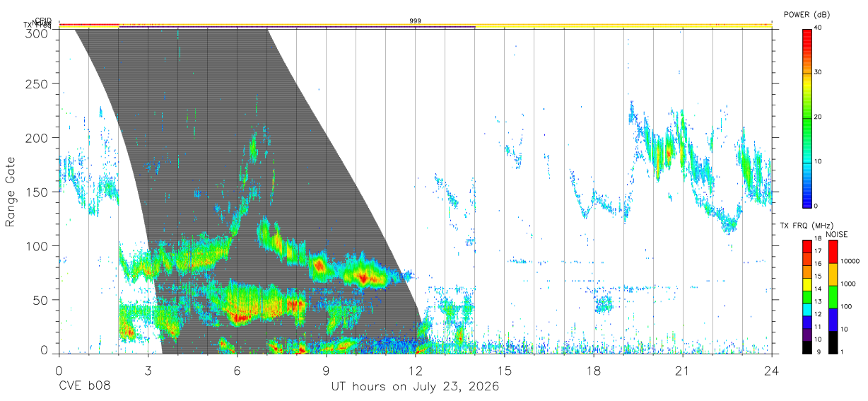Click the 50 tick on Range Gate axis
The height and width of the screenshot is (401, 868).
(x=41, y=299)
